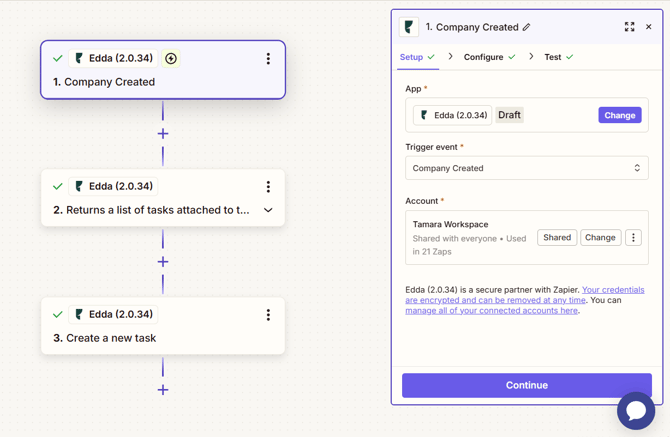Switch to the Configure tab
670x437 pixels.
pos(483,57)
